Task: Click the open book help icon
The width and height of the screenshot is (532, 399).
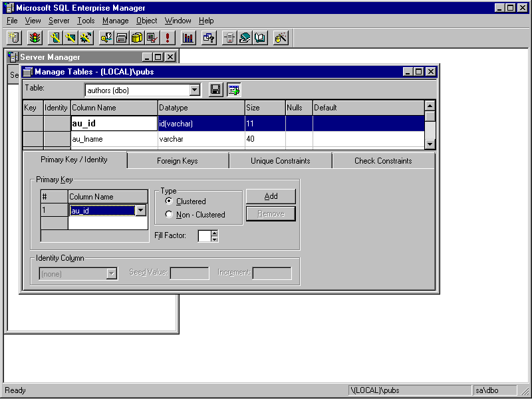Action: 260,38
